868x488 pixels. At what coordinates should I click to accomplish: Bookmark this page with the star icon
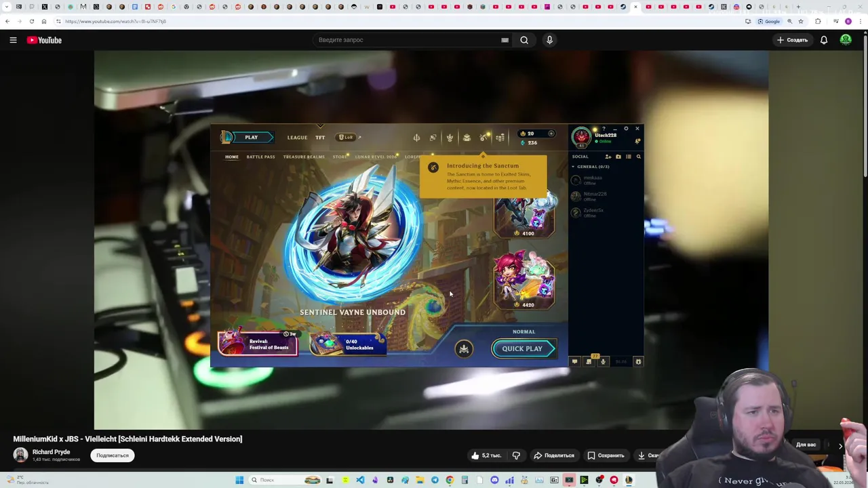[x=801, y=21]
